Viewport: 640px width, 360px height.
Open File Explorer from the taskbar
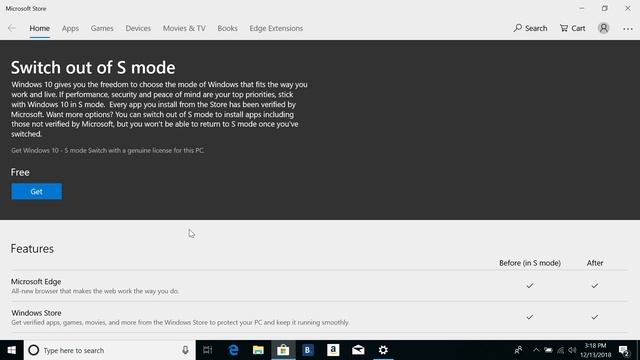258,350
